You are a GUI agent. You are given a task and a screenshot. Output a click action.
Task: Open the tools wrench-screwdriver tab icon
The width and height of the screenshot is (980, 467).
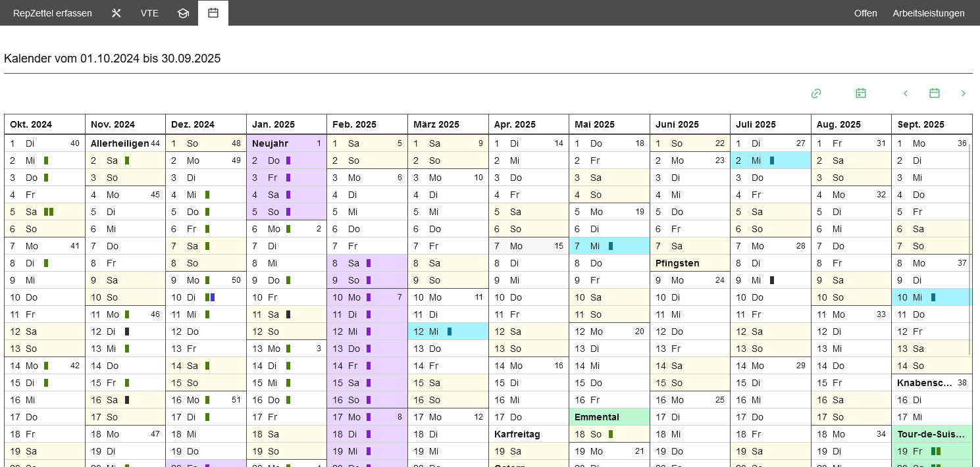[116, 13]
